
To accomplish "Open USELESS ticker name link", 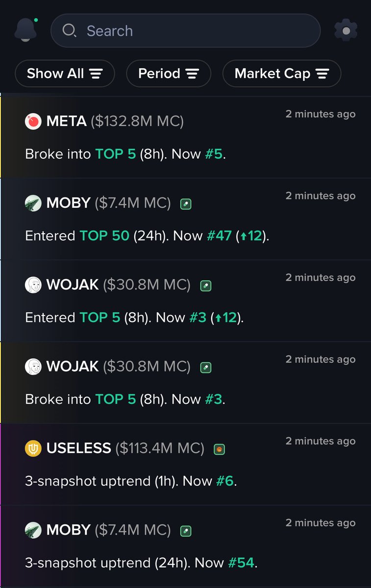I will [79, 448].
